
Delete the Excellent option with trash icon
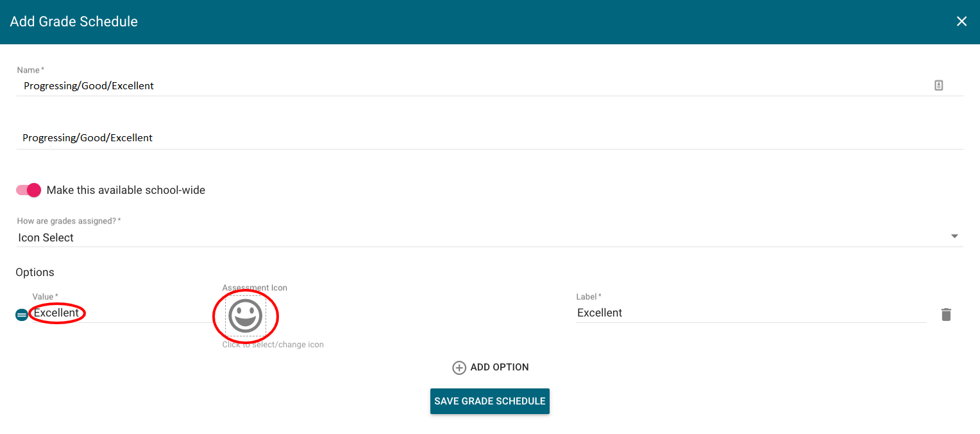pyautogui.click(x=946, y=315)
